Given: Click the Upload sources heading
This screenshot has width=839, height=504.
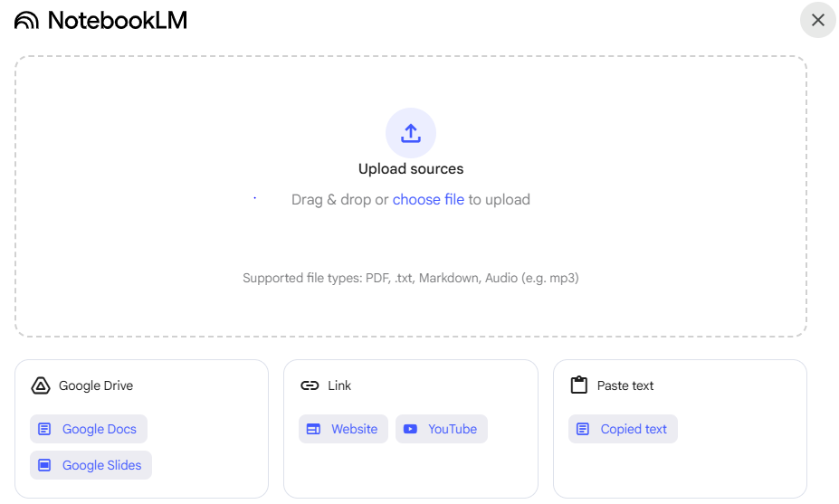Looking at the screenshot, I should pyautogui.click(x=411, y=169).
